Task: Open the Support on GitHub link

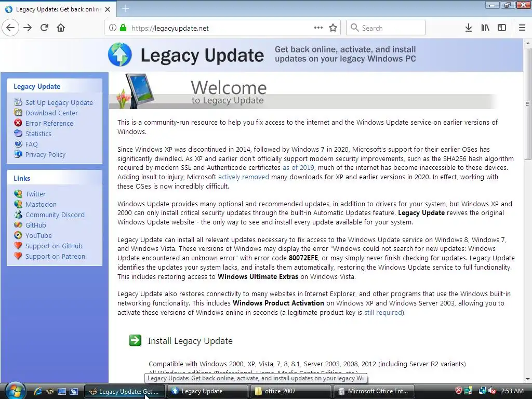Action: point(54,246)
